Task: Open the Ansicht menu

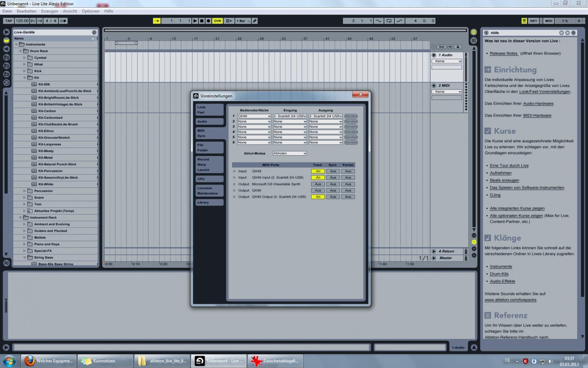Action: click(70, 11)
